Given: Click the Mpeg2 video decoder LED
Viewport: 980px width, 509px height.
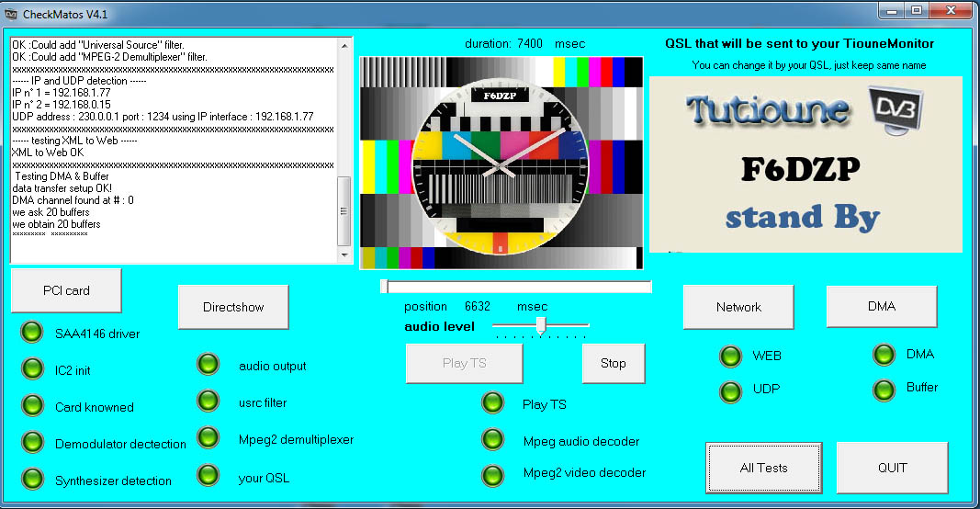Looking at the screenshot, I should point(493,477).
